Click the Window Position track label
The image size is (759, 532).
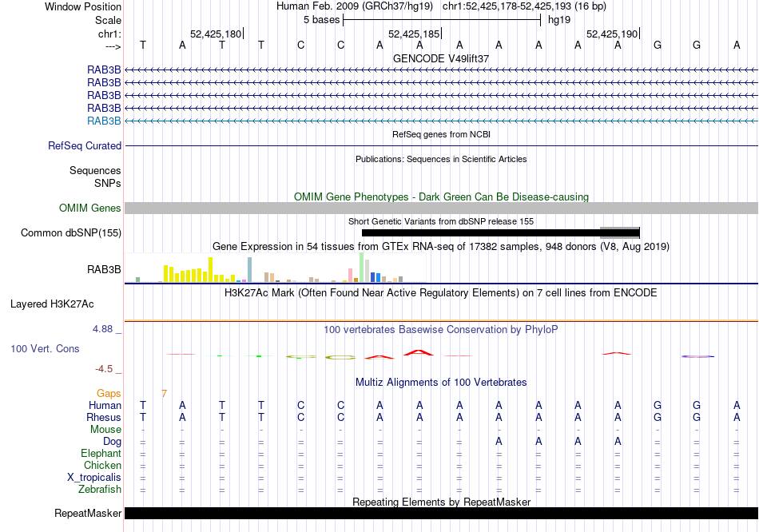point(83,6)
